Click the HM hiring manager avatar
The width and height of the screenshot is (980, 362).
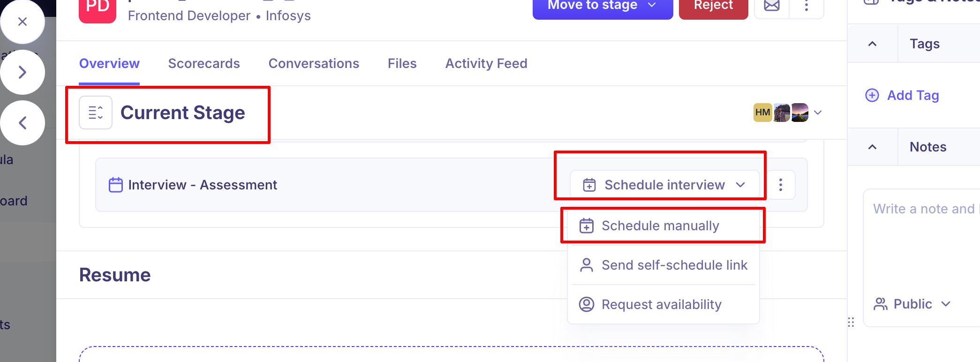click(762, 113)
